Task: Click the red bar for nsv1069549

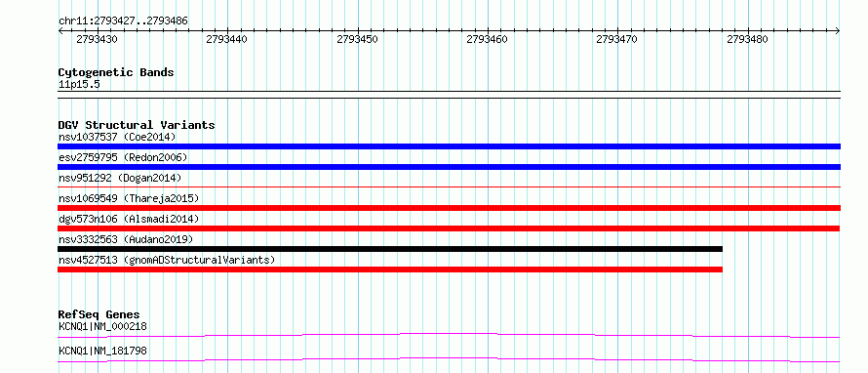Action: point(449,208)
